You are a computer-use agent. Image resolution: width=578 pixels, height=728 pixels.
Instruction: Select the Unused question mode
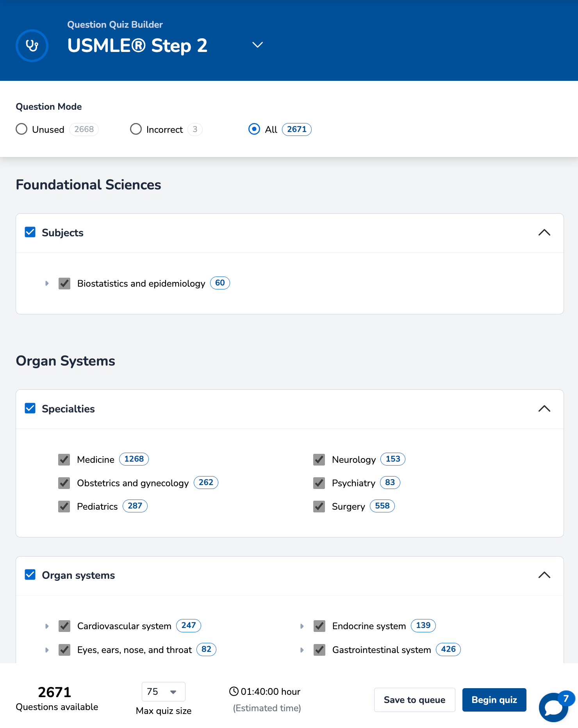[x=21, y=129]
